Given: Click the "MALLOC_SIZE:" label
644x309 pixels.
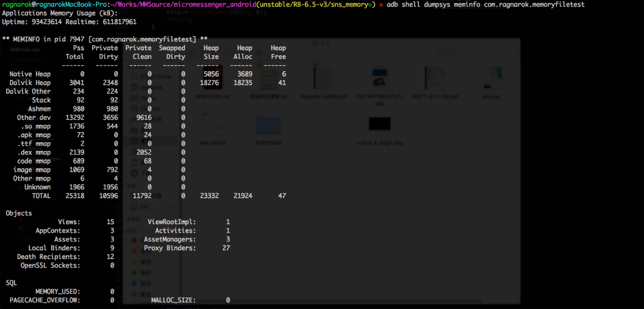Looking at the screenshot, I should tap(174, 300).
